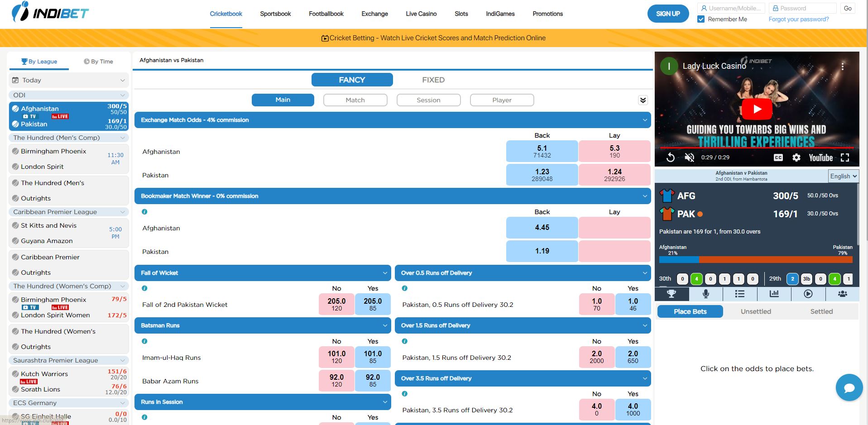868x425 pixels.
Task: Replay the video with the replay icon
Action: click(x=671, y=158)
